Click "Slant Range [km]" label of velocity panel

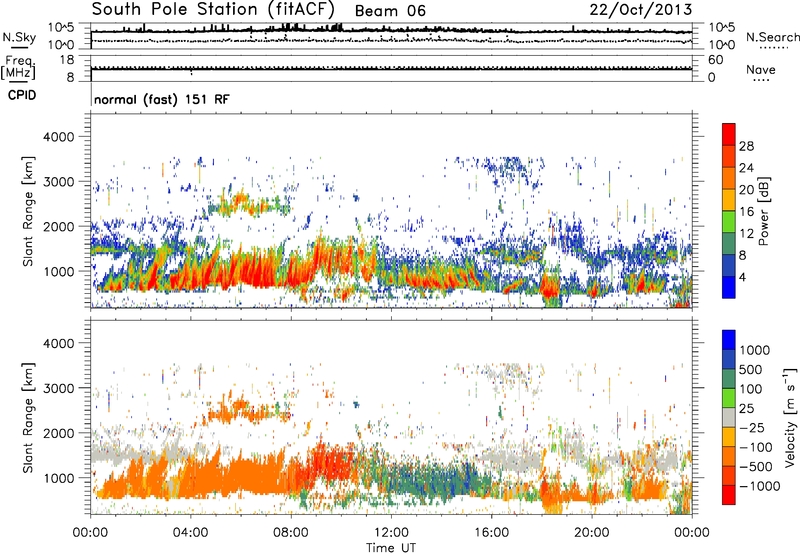[28, 418]
